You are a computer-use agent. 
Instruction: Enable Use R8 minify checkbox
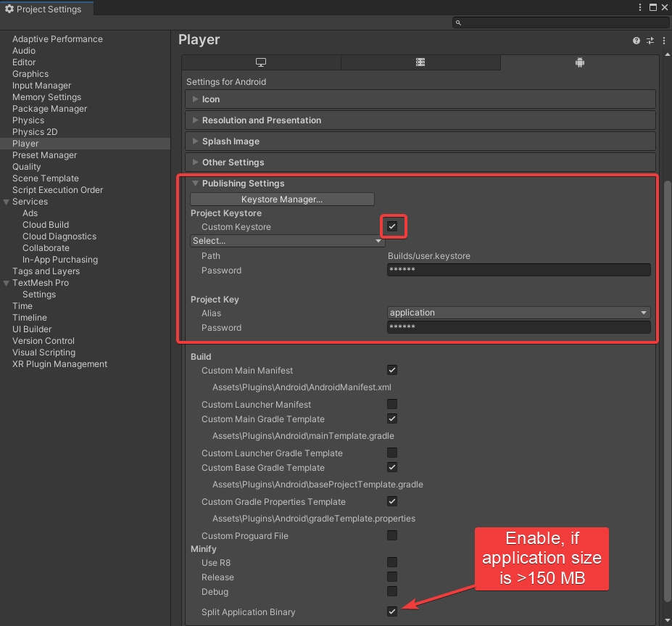pos(392,562)
